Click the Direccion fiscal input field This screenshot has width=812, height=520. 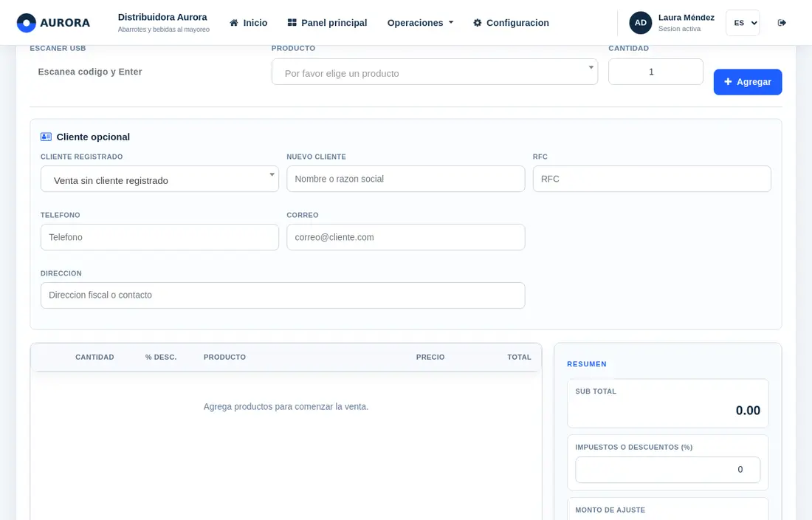[283, 295]
